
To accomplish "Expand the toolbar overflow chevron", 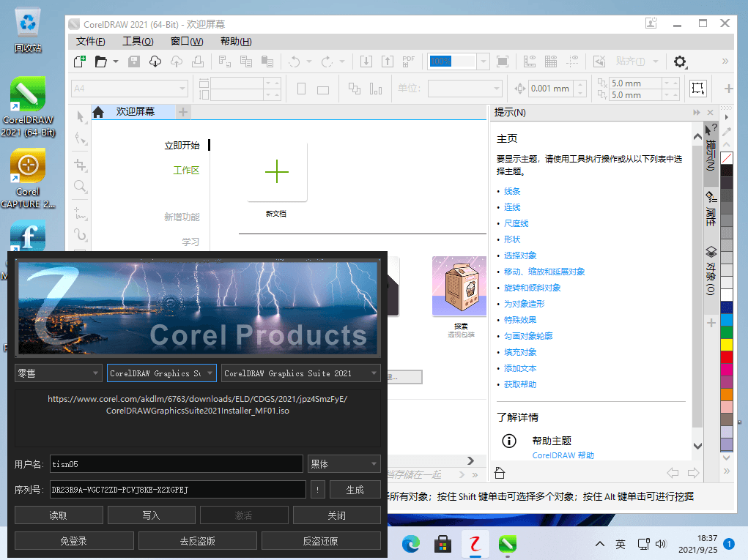I will 725,61.
